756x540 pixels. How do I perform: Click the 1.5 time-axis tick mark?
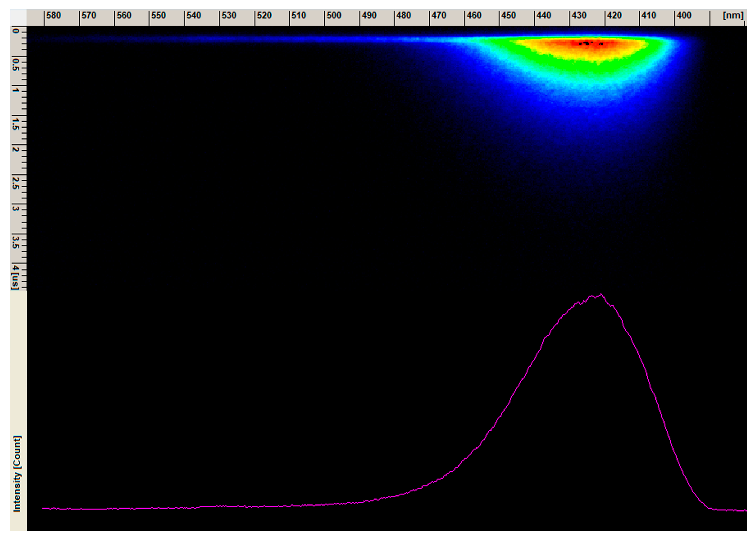click(x=16, y=124)
